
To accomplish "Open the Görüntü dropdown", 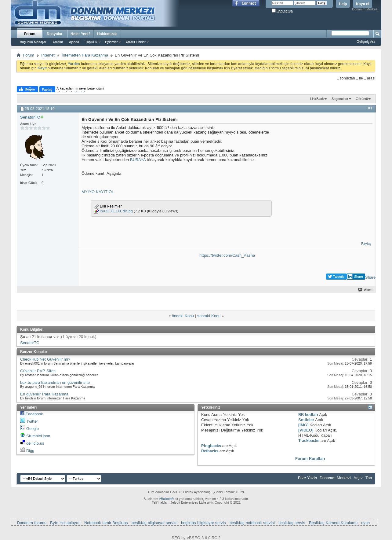I will (x=363, y=99).
